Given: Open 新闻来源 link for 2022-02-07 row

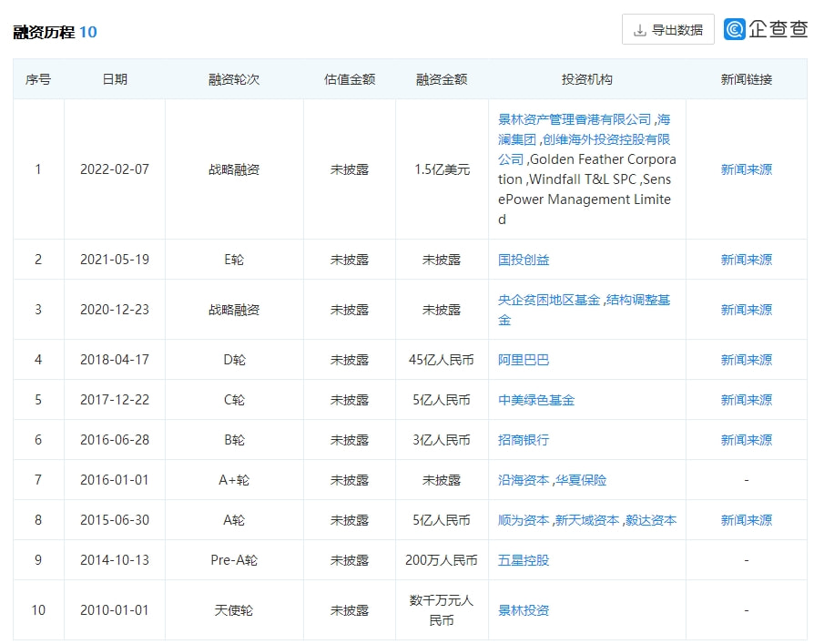Looking at the screenshot, I should [x=746, y=169].
